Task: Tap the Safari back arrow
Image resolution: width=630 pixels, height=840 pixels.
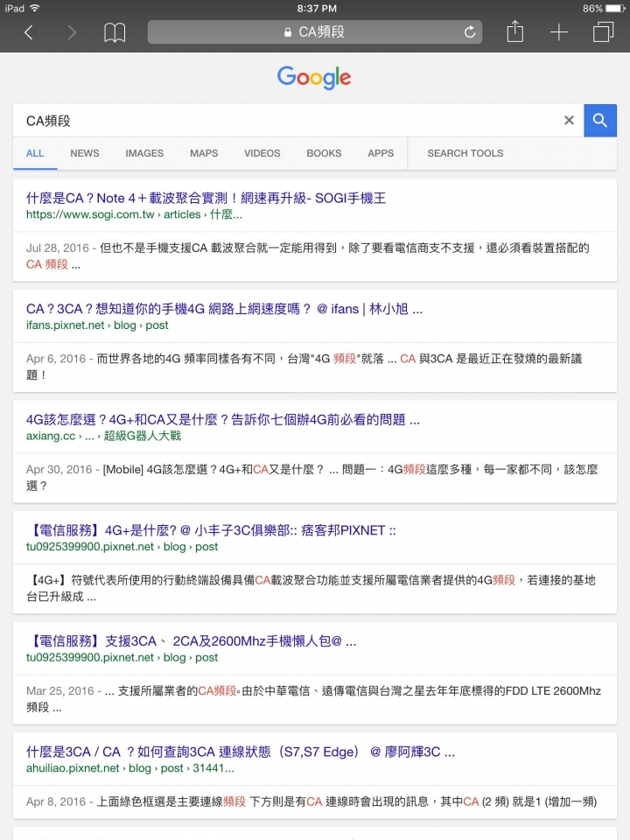Action: pyautogui.click(x=29, y=32)
